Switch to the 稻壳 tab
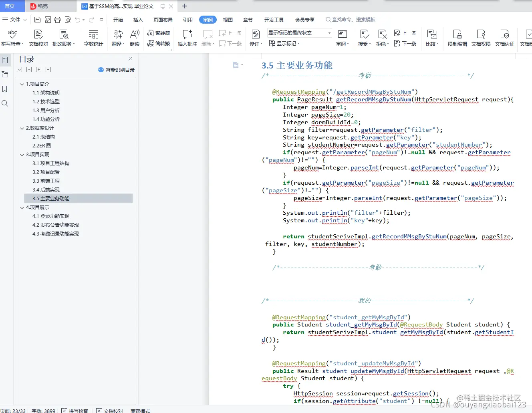The image size is (532, 413). [x=51, y=6]
